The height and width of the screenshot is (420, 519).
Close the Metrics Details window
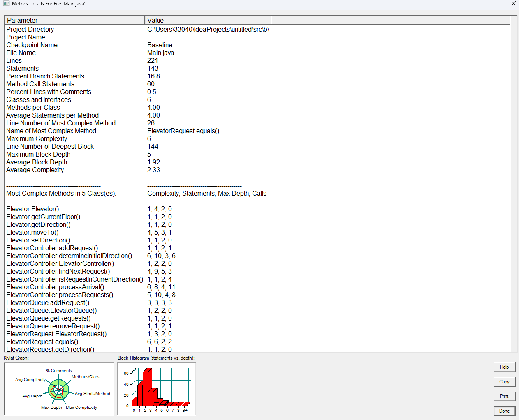pos(513,3)
